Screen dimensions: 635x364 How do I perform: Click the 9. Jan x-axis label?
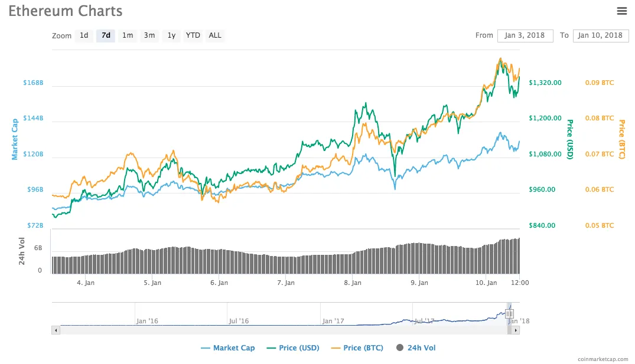tap(419, 283)
